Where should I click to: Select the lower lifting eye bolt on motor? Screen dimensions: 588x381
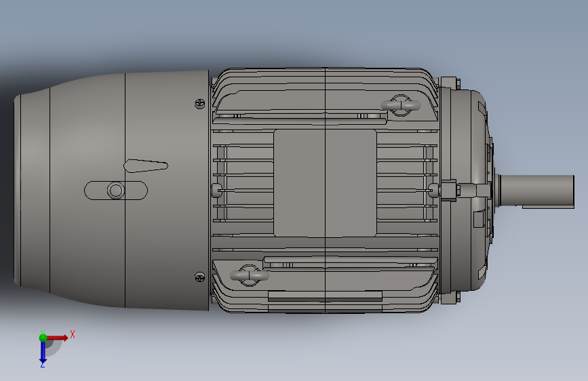[x=249, y=275]
